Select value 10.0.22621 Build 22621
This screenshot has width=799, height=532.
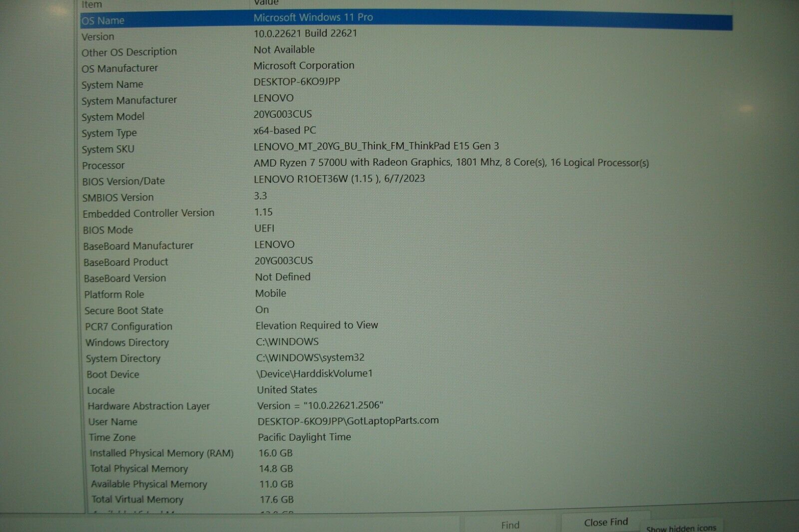(305, 33)
